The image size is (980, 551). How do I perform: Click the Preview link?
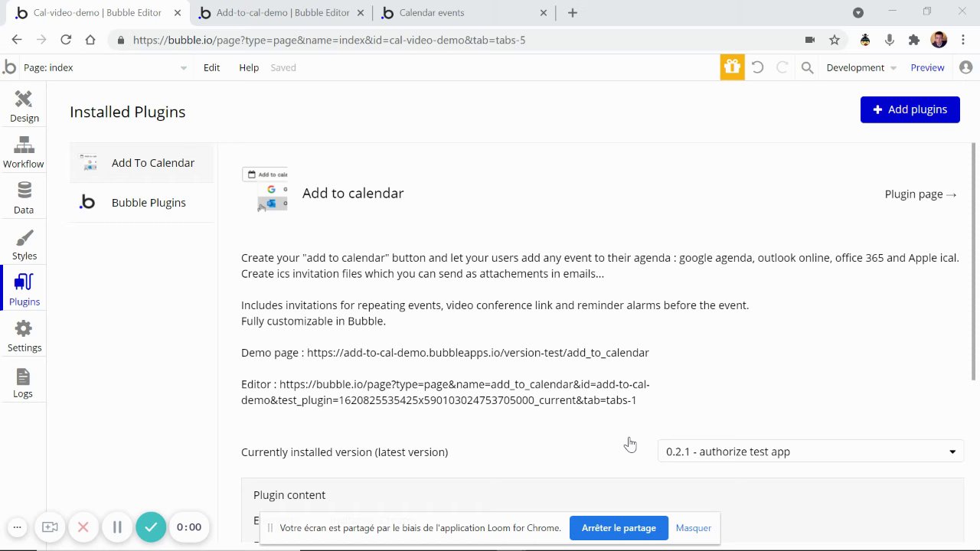point(927,67)
